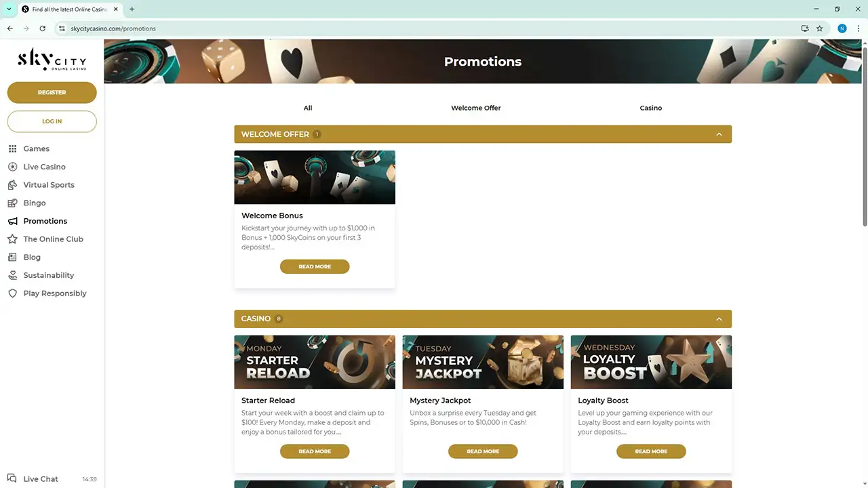Click the Virtual Sports icon
868x488 pixels.
coord(12,185)
